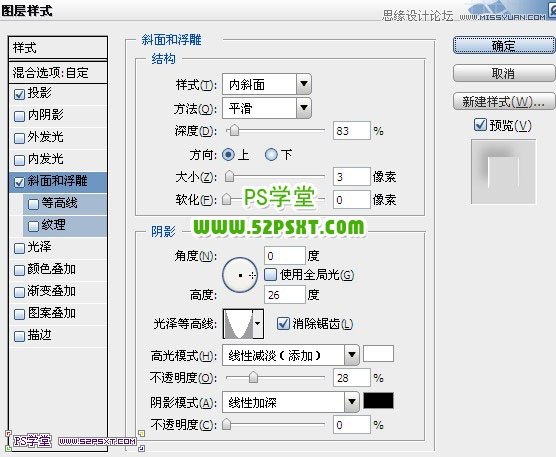Click the 大小 size slider handle
This screenshot has width=556, height=457.
[230, 176]
